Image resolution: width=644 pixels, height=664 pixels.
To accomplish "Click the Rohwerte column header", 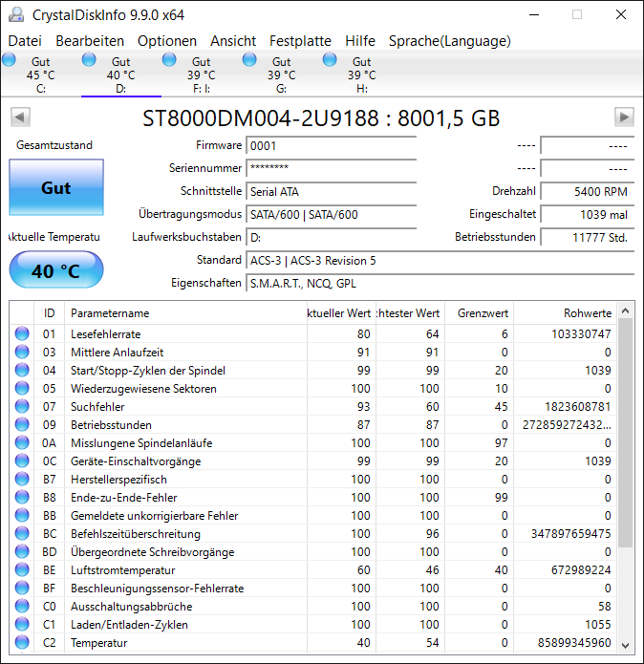I will 566,313.
